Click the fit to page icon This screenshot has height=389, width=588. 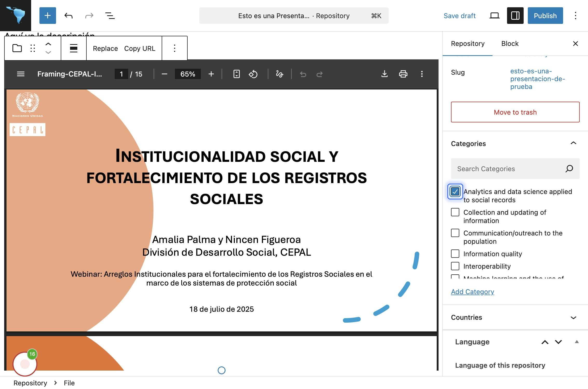[x=236, y=74]
